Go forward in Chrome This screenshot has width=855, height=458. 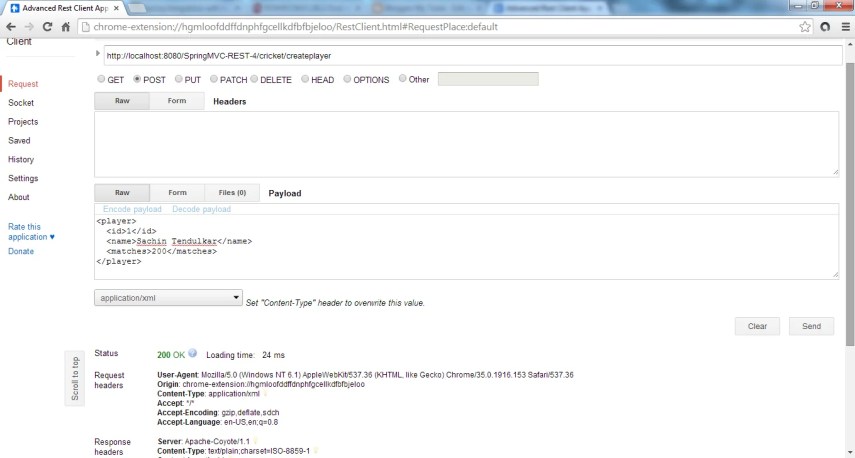tap(29, 27)
